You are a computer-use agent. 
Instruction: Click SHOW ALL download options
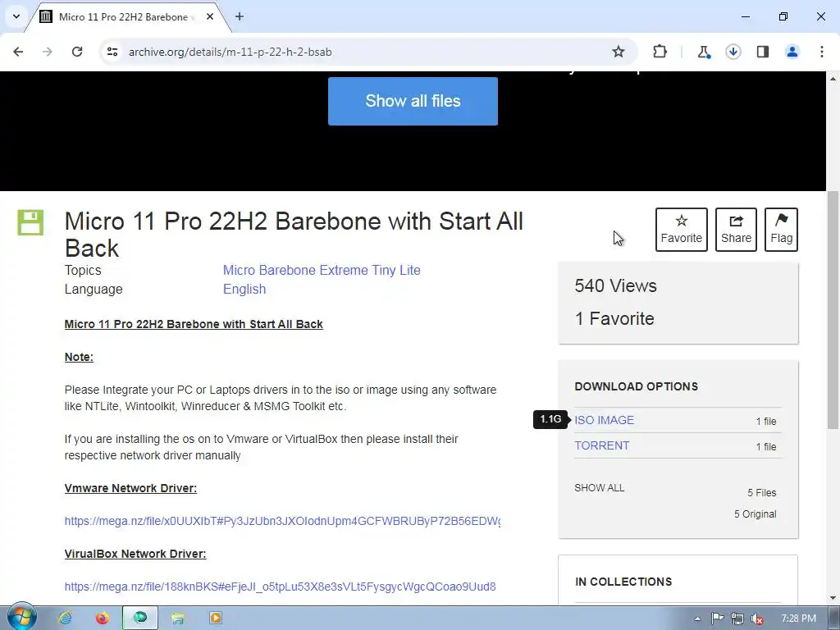(600, 488)
